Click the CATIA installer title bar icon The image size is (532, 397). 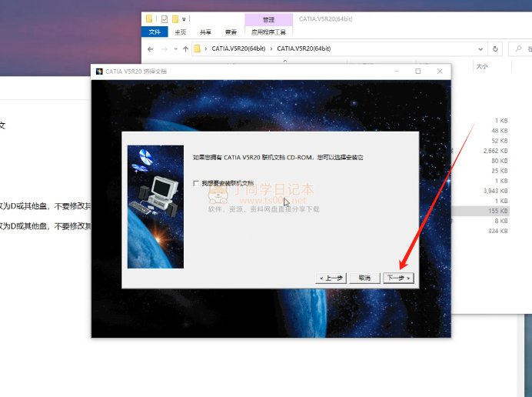99,72
